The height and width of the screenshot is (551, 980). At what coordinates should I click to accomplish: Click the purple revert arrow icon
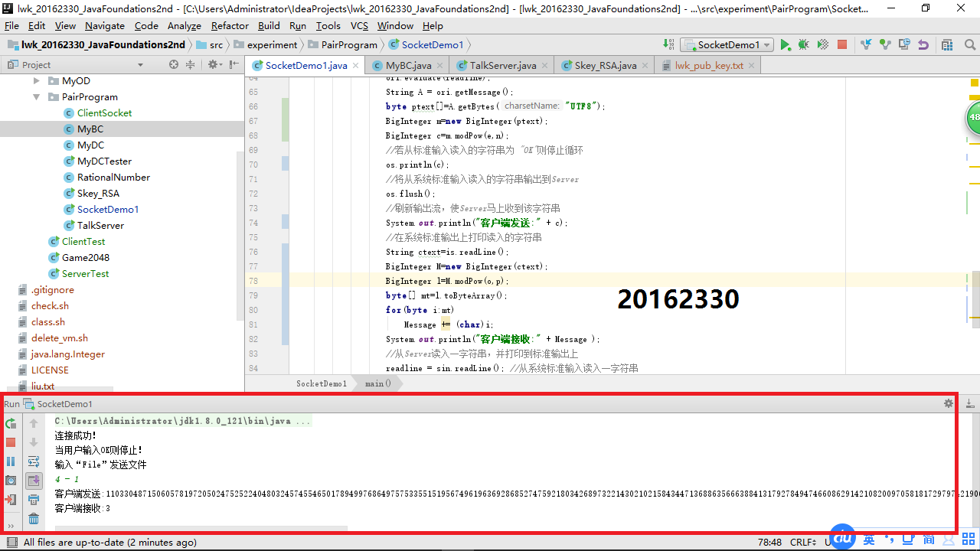point(923,45)
